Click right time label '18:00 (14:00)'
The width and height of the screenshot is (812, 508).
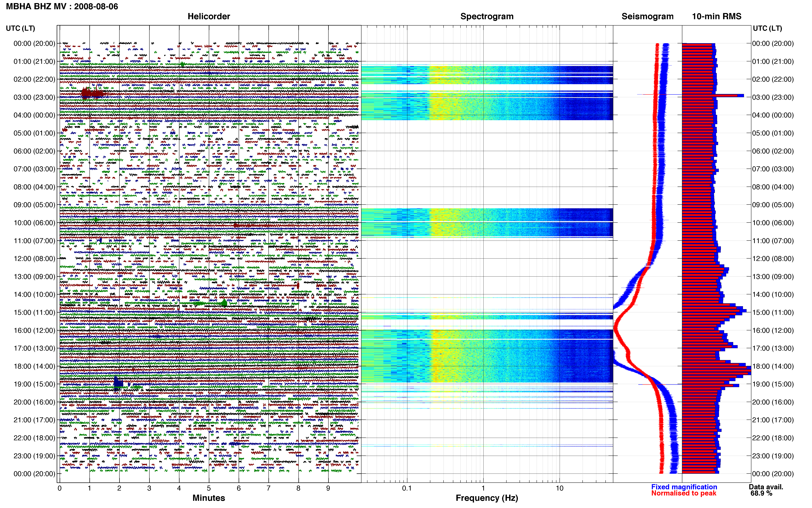pyautogui.click(x=773, y=366)
